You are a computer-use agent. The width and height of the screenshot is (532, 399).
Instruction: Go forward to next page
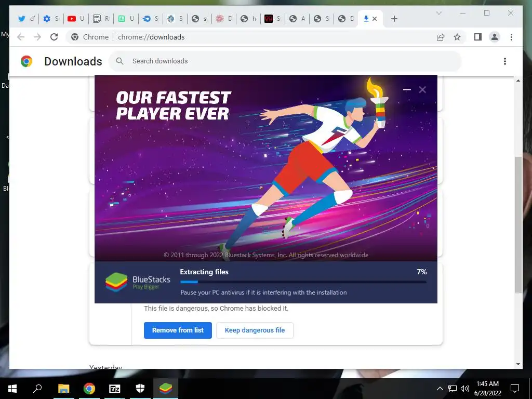(37, 37)
